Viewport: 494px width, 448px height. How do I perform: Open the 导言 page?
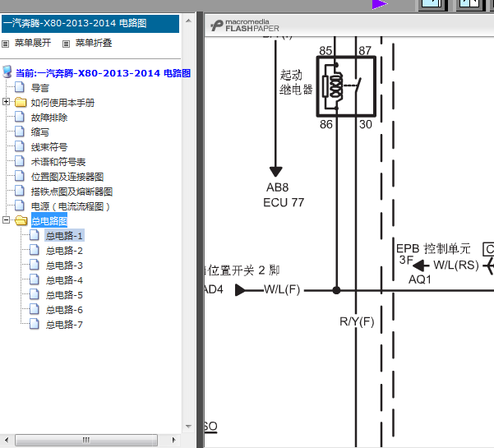[39, 88]
